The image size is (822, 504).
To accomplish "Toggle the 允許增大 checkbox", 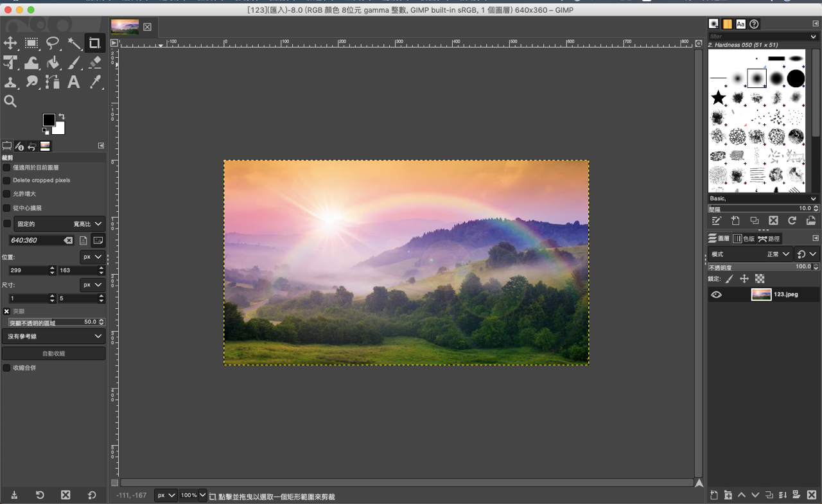I will [x=7, y=194].
